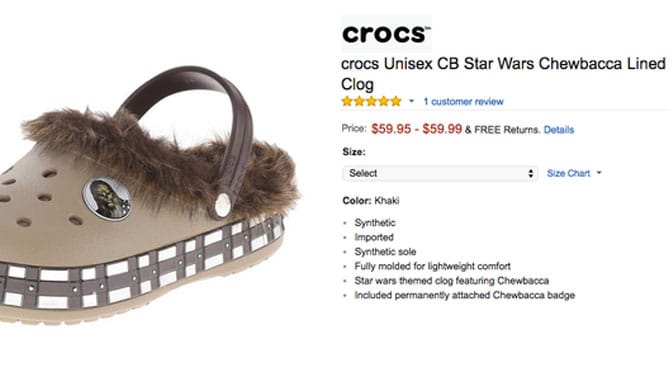Click the fifth gold rating star
The image size is (670, 377).
tap(396, 101)
